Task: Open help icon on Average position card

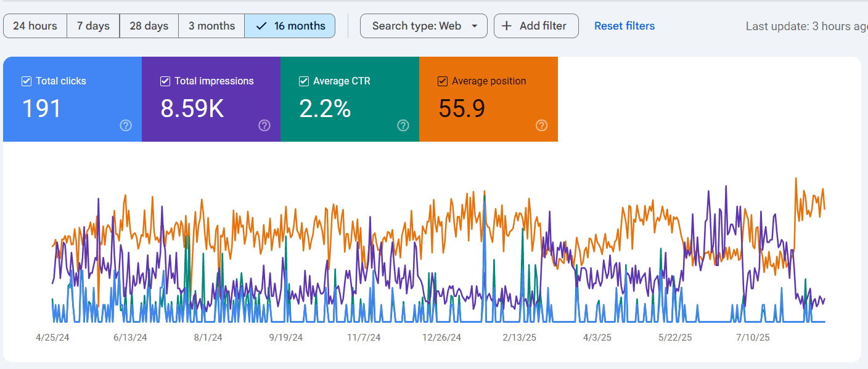Action: [x=541, y=126]
